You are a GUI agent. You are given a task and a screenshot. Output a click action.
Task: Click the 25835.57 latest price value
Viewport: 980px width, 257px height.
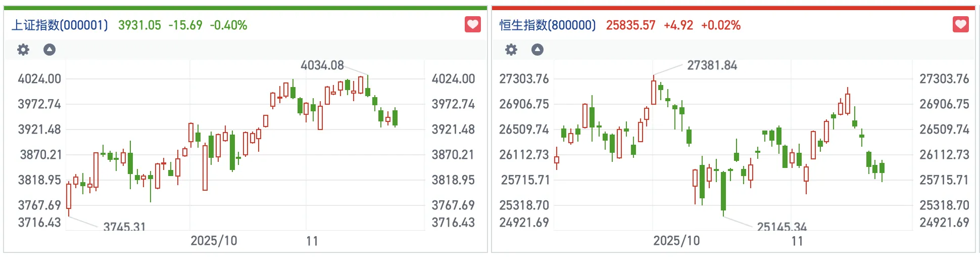[630, 25]
